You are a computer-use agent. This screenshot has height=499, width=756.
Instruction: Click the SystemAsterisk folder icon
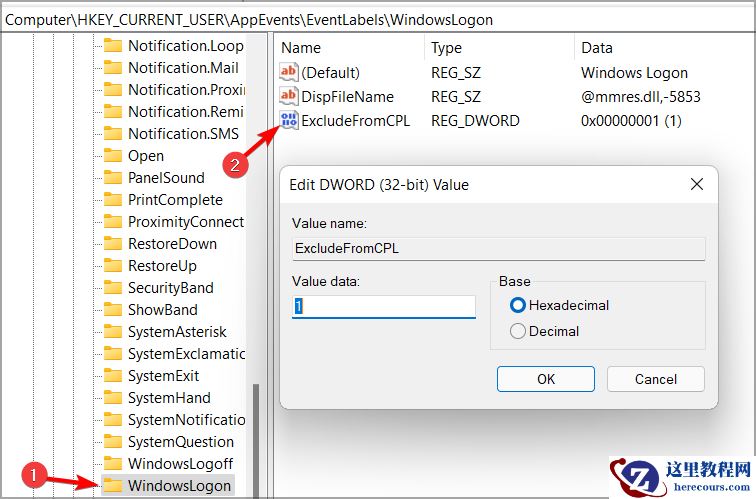113,332
